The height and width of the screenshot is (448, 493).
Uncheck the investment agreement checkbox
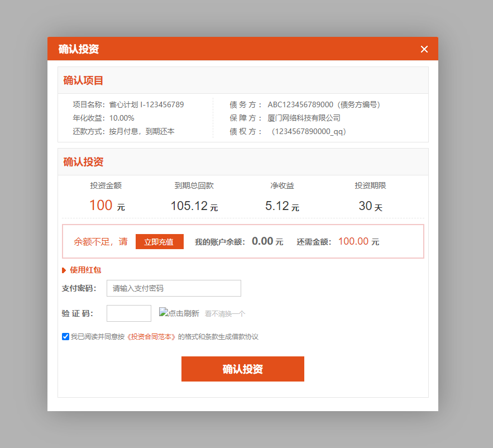[x=66, y=336]
